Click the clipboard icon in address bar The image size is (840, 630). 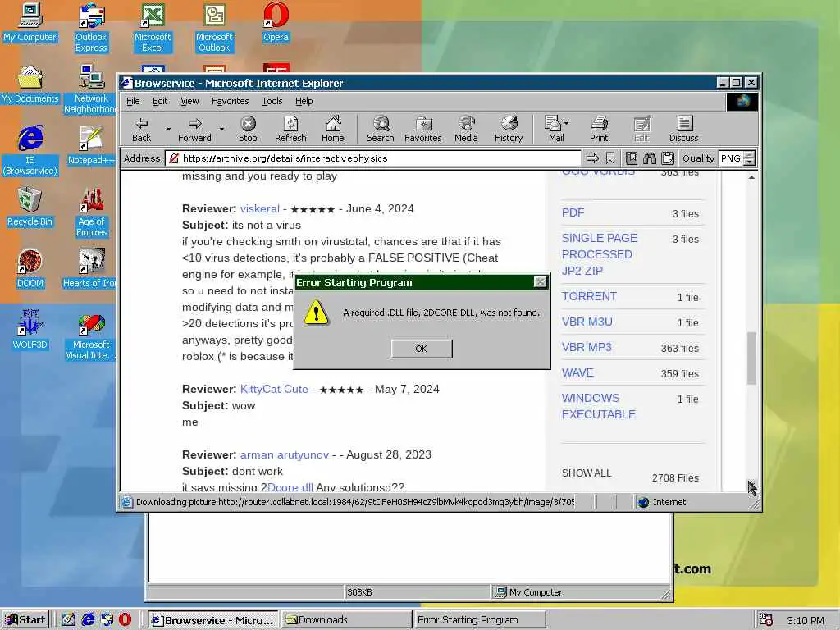tap(668, 158)
